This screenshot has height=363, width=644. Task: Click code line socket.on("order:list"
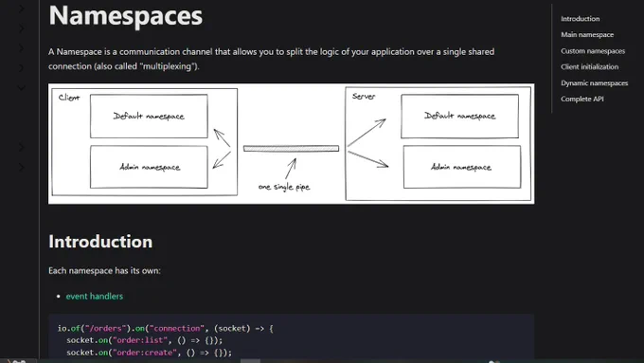click(x=144, y=340)
